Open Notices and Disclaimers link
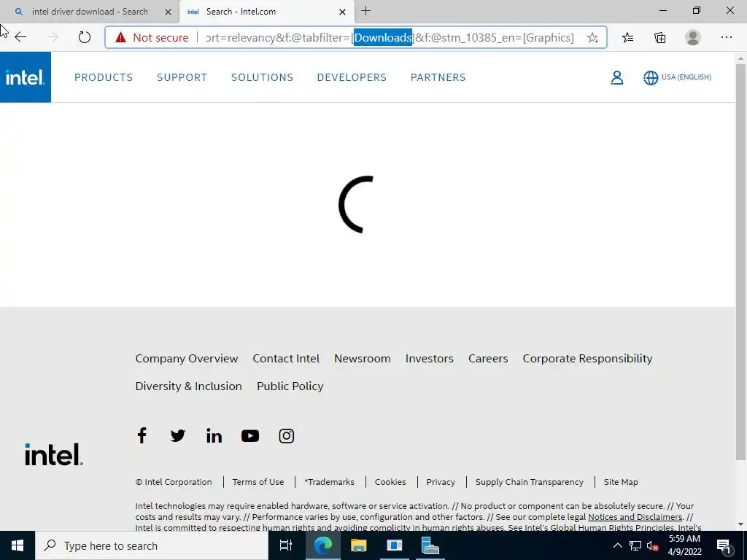 635,517
